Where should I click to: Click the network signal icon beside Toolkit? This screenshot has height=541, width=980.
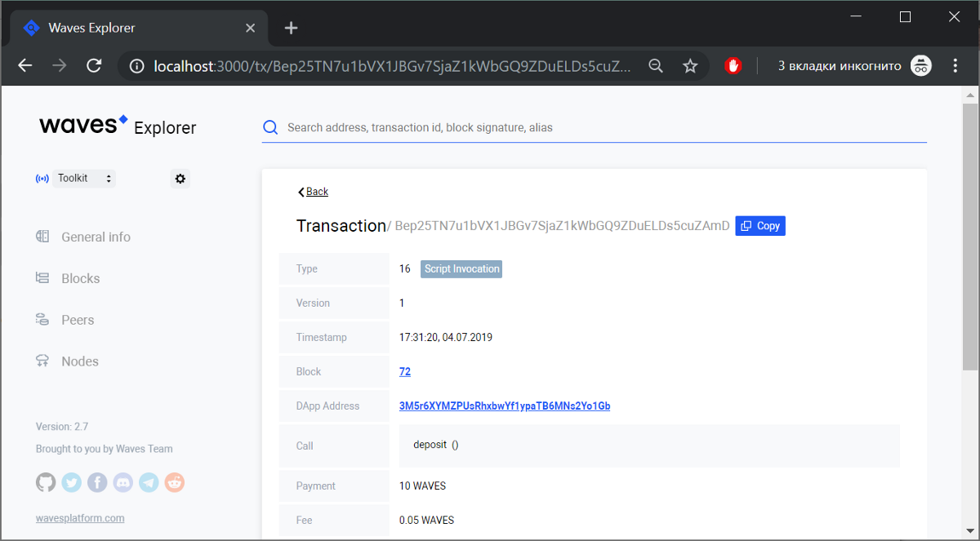42,178
